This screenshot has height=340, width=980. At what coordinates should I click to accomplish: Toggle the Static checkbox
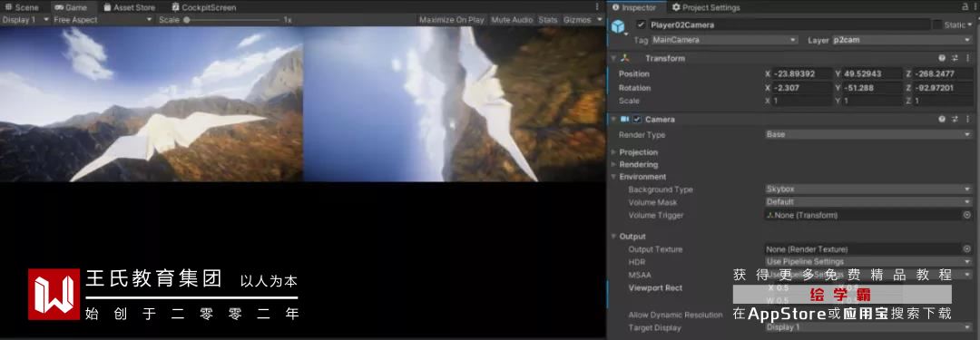click(937, 25)
